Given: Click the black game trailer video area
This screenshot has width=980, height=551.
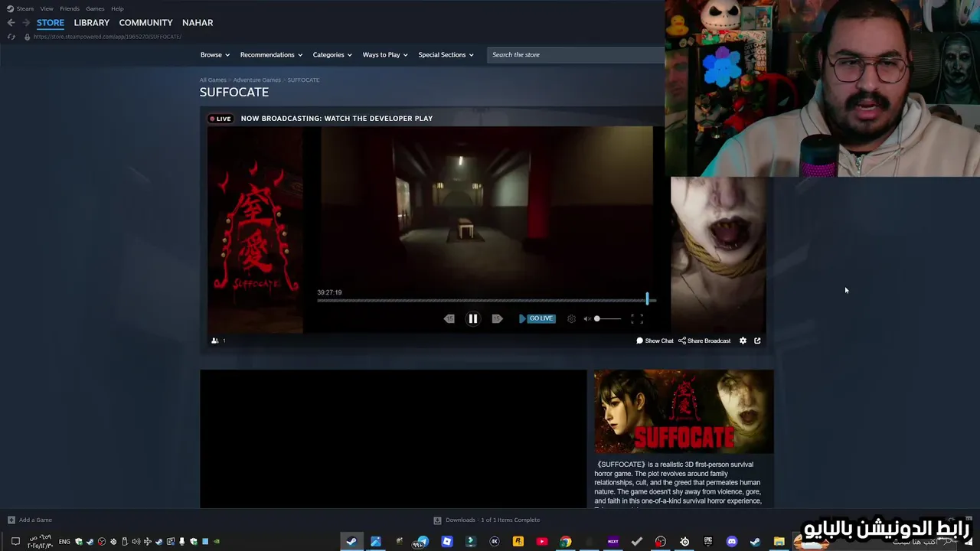Looking at the screenshot, I should click(x=394, y=439).
